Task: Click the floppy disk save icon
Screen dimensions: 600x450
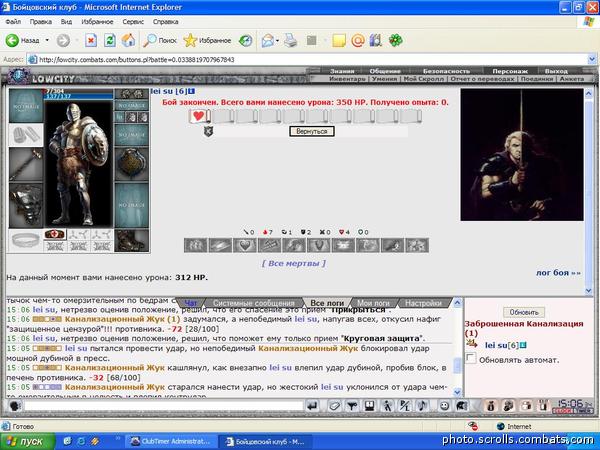Action: pyautogui.click(x=369, y=406)
